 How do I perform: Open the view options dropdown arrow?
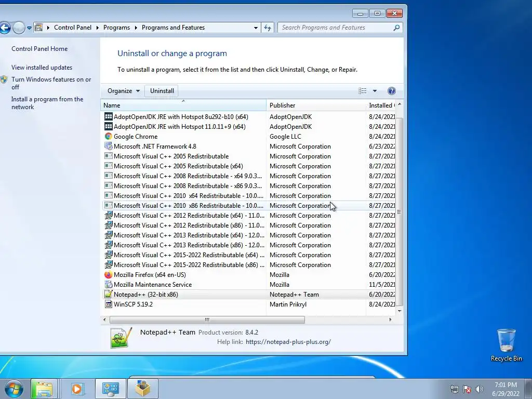(375, 91)
